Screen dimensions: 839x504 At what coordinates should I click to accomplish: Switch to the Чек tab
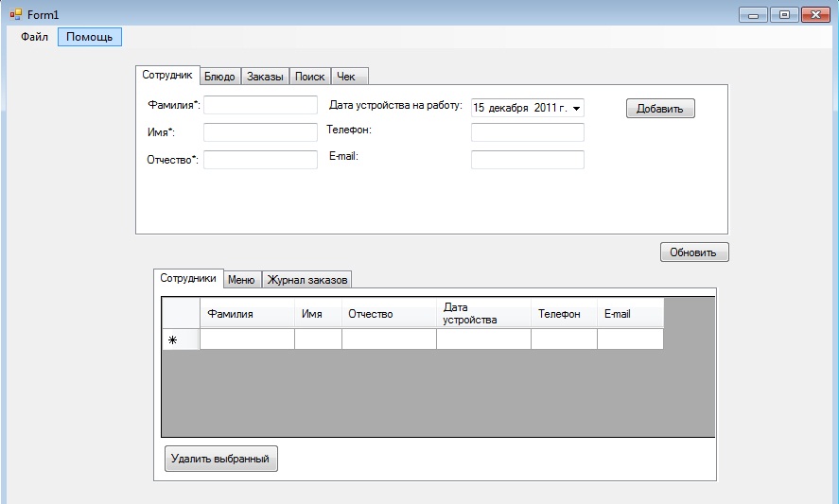coord(349,77)
